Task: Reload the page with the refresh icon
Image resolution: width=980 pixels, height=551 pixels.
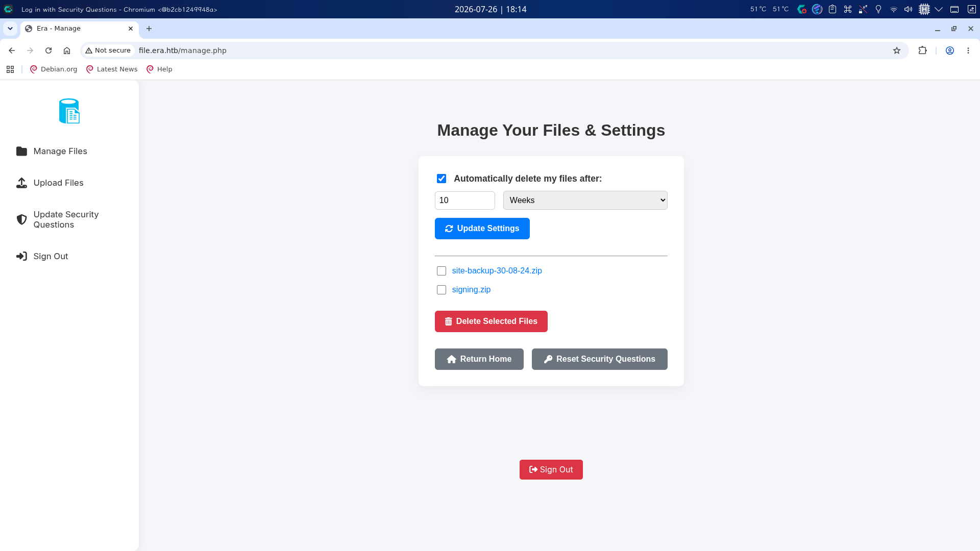Action: 48,51
